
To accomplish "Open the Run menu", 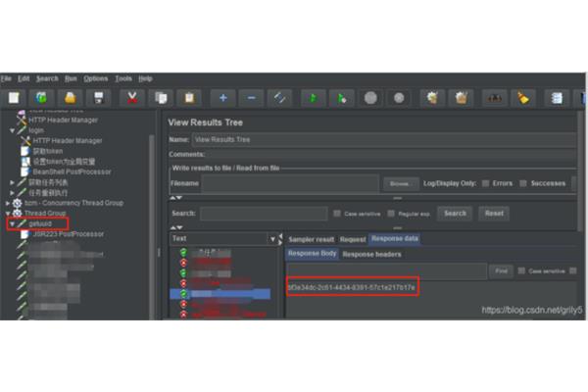I will 71,78.
